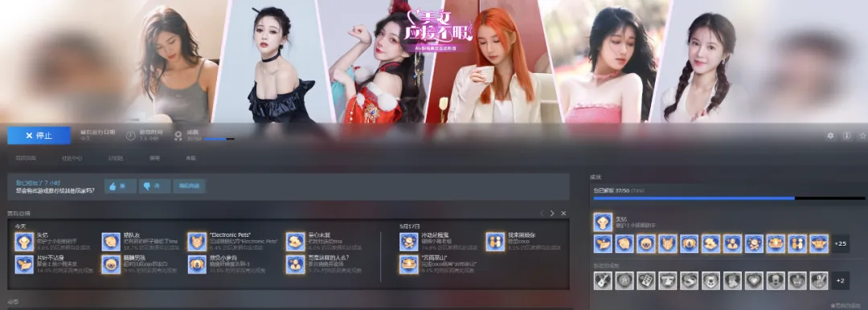
Task: Click the achievements 37/50 progress bar
Action: click(x=729, y=198)
